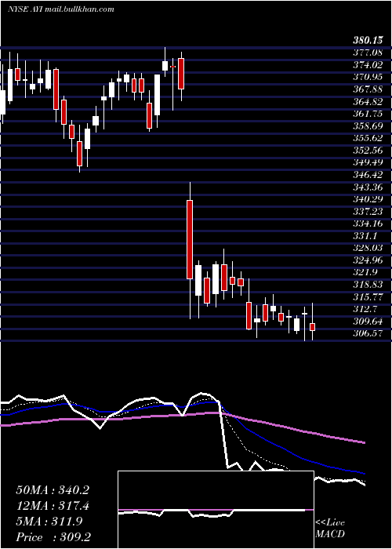Select the 328.03 price axis label
The height and width of the screenshot is (549, 392).
point(368,249)
